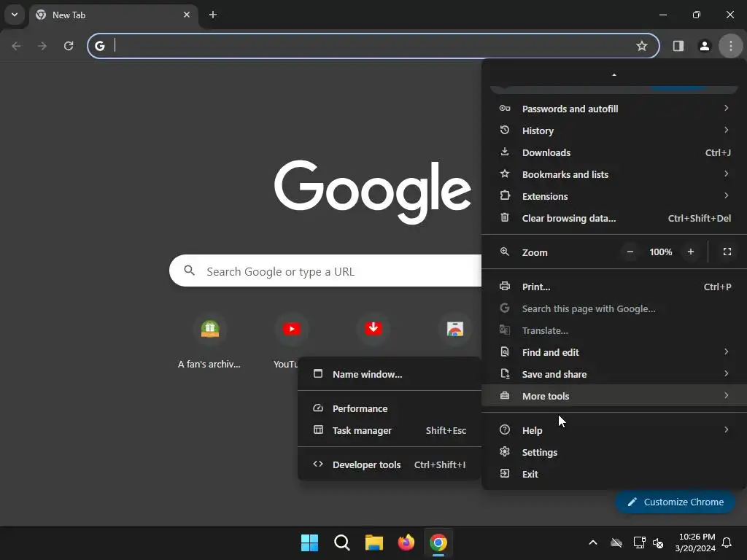Image resolution: width=747 pixels, height=560 pixels.
Task: Increase zoom with the plus button
Action: [x=690, y=252]
